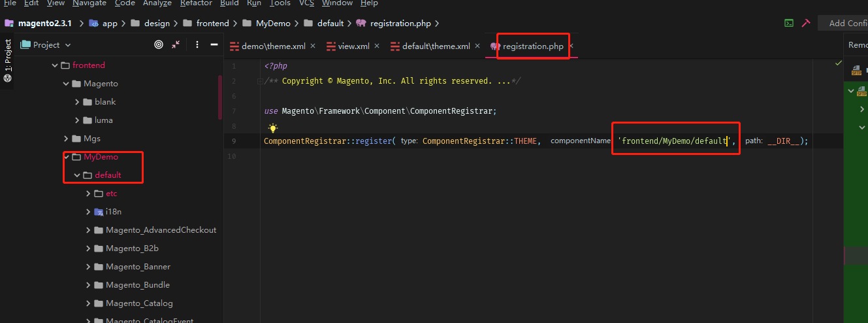Toggle the 1: Project side tool window
This screenshot has height=323, width=868.
[x=7, y=60]
